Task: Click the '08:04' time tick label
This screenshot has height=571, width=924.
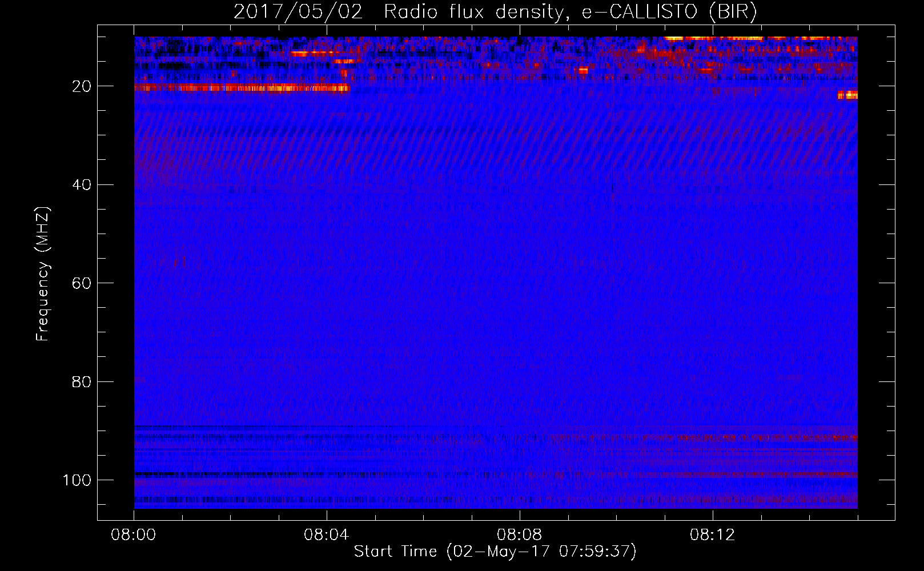Action: coord(327,535)
